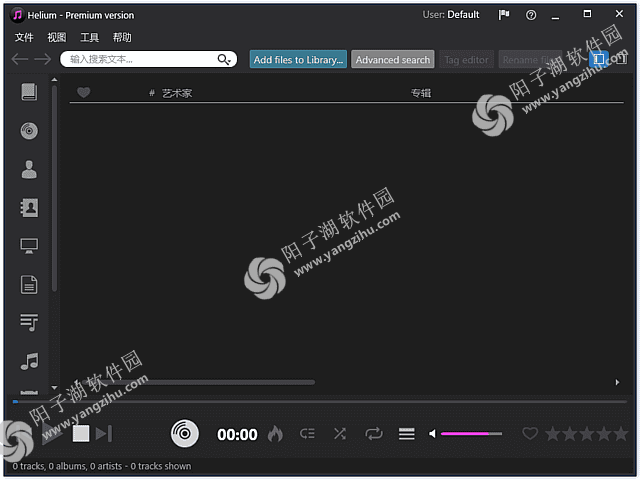640x480 pixels.
Task: Toggle shuffle playback
Action: coord(340,433)
